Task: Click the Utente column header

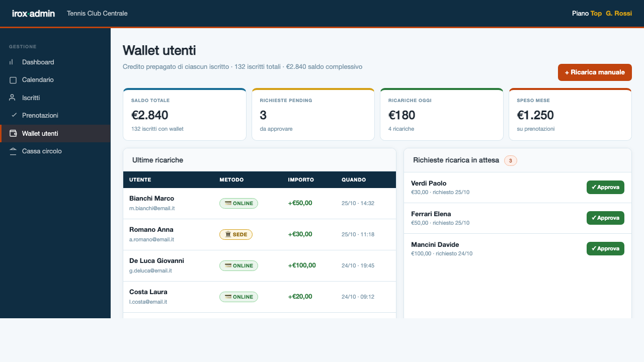Action: click(140, 180)
